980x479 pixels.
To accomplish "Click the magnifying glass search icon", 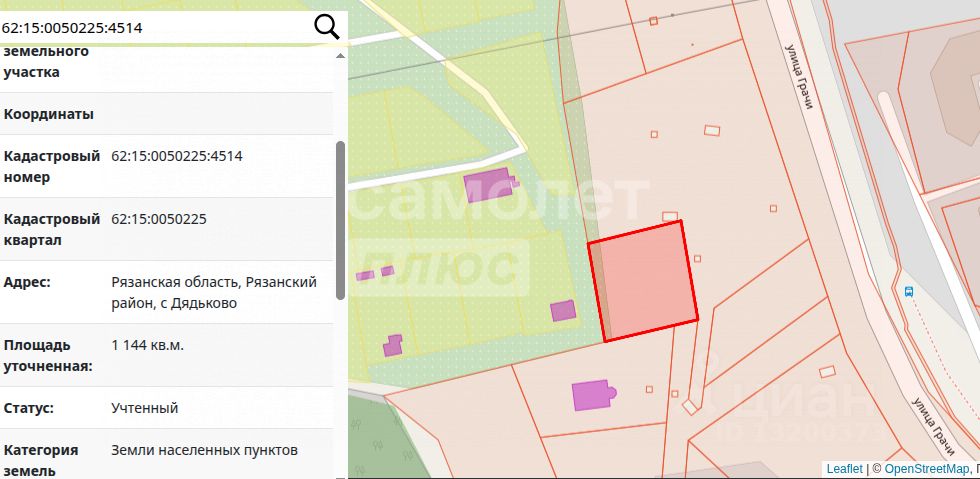I will (326, 27).
